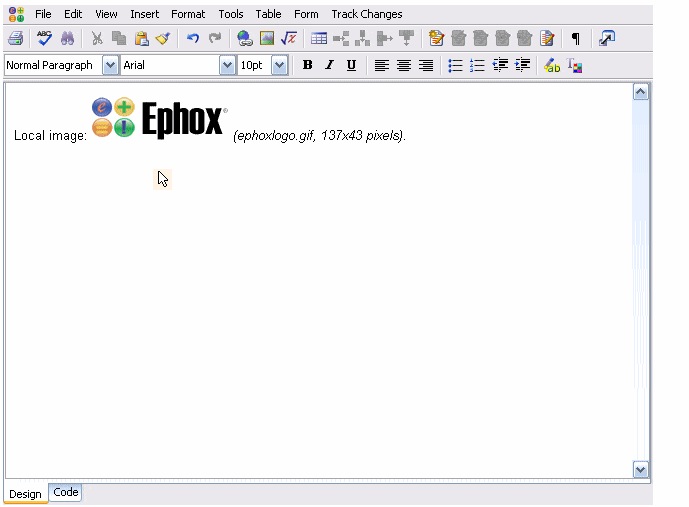
Task: Center align the text
Action: pos(403,65)
